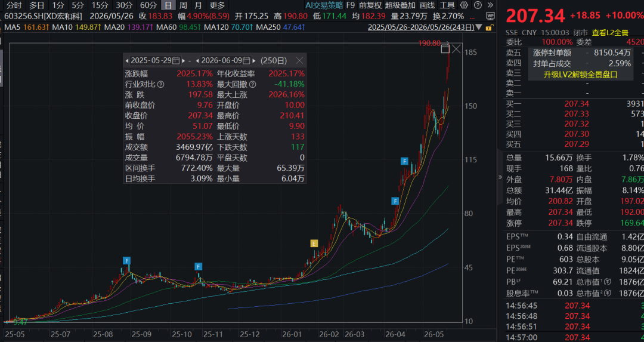This screenshot has width=644, height=342.
Task: Click the yellow E marker near 26-01
Action: click(314, 244)
